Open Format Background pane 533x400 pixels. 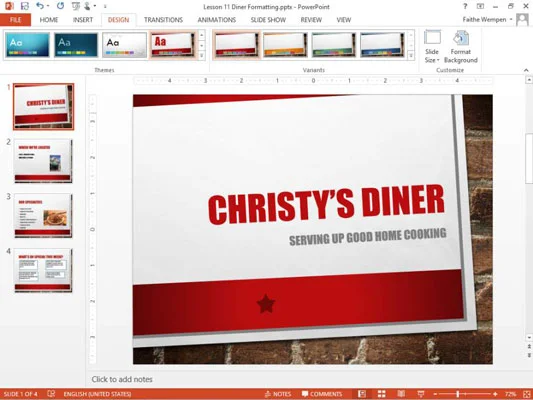point(461,47)
